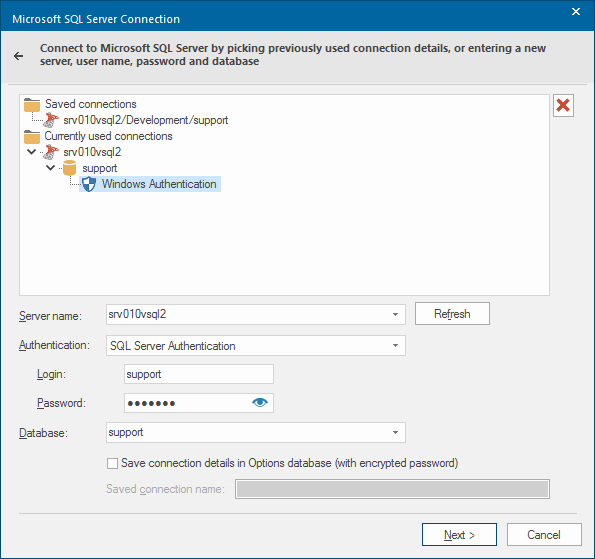Click the Saved connections folder icon
Screen dimensions: 595x559
click(x=32, y=105)
